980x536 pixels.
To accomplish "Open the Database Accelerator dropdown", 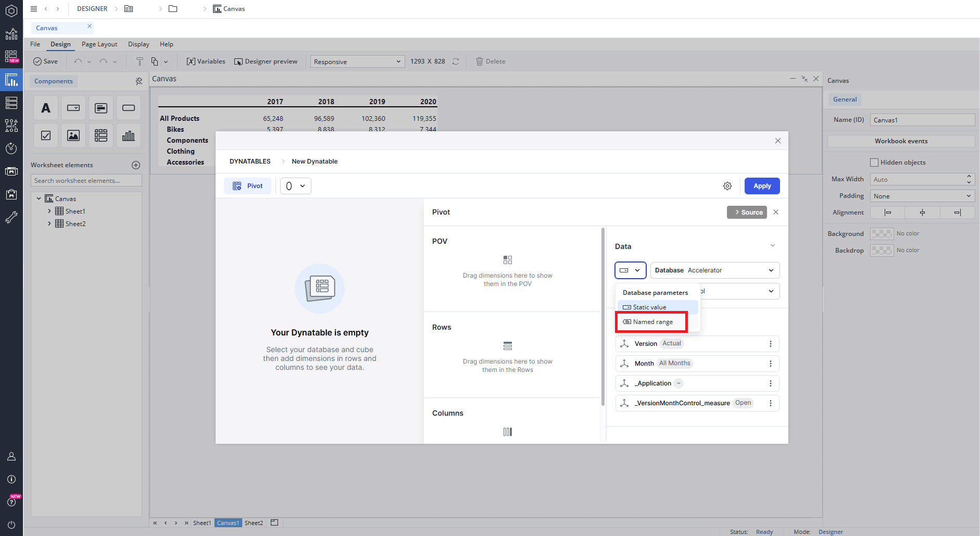I will click(714, 270).
